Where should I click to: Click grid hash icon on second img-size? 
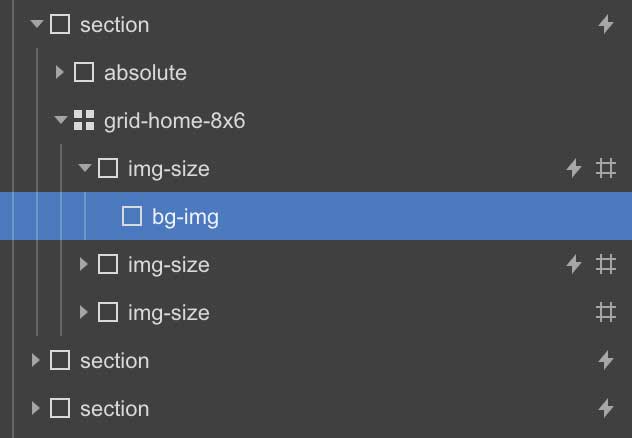coord(606,265)
